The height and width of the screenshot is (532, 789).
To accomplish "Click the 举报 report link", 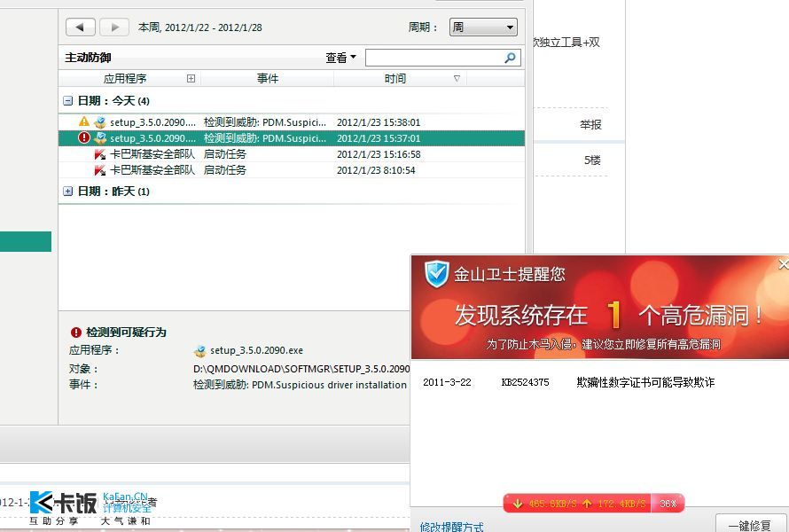I will pos(590,125).
